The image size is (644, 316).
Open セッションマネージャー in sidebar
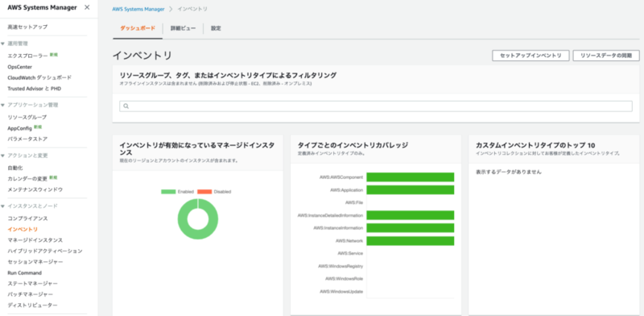coord(35,262)
